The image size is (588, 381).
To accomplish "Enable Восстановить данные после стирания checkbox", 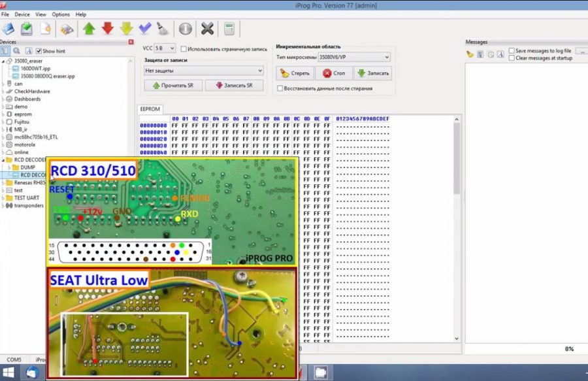I will (280, 88).
